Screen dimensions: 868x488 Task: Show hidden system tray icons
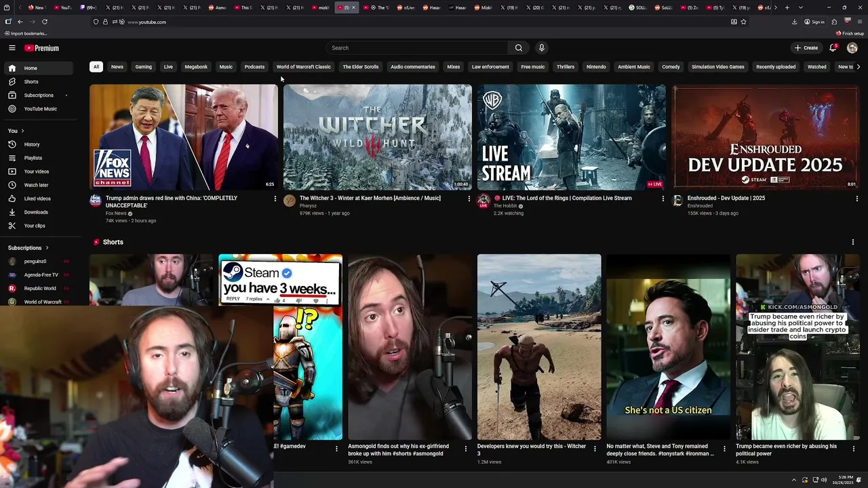794,480
